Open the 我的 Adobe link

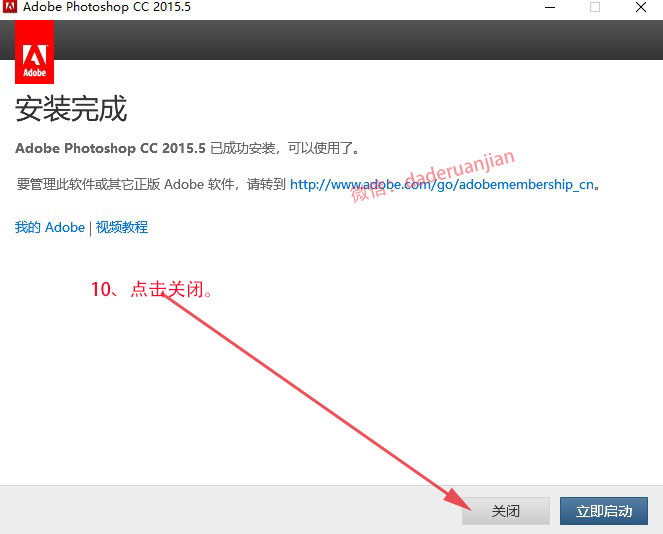[50, 227]
